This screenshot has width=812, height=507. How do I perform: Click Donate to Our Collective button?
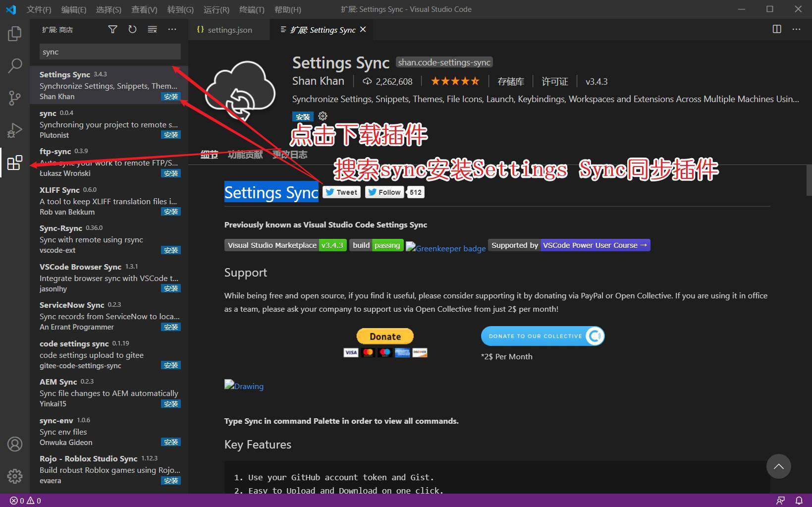point(542,336)
